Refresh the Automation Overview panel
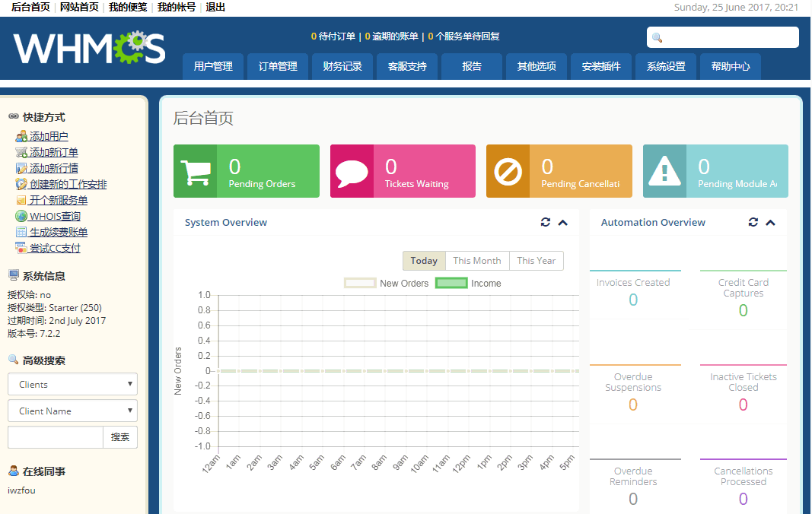The image size is (812, 514). [753, 222]
